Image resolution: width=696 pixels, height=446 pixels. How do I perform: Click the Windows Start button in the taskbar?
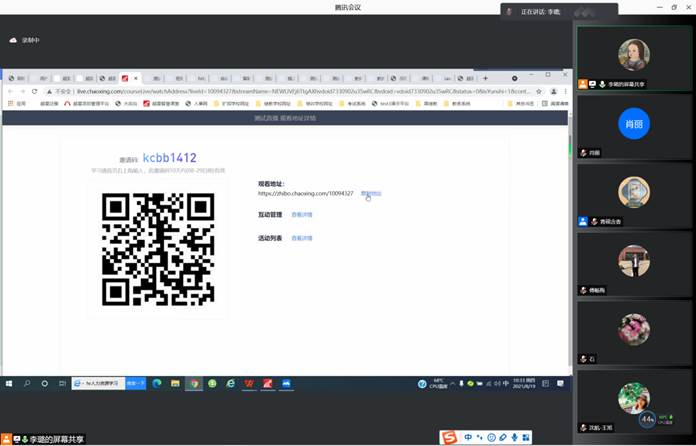[x=10, y=383]
